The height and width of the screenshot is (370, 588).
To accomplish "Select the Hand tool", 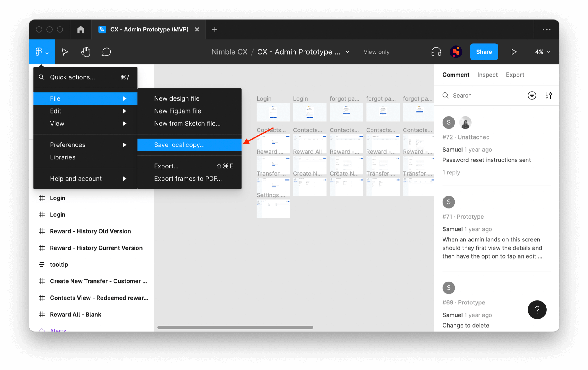I will pyautogui.click(x=86, y=52).
